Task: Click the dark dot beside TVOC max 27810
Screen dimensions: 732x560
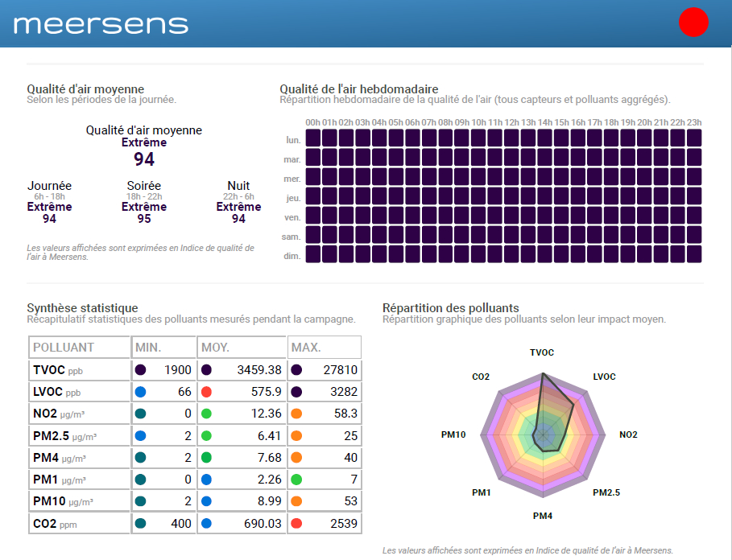Action: pos(296,370)
